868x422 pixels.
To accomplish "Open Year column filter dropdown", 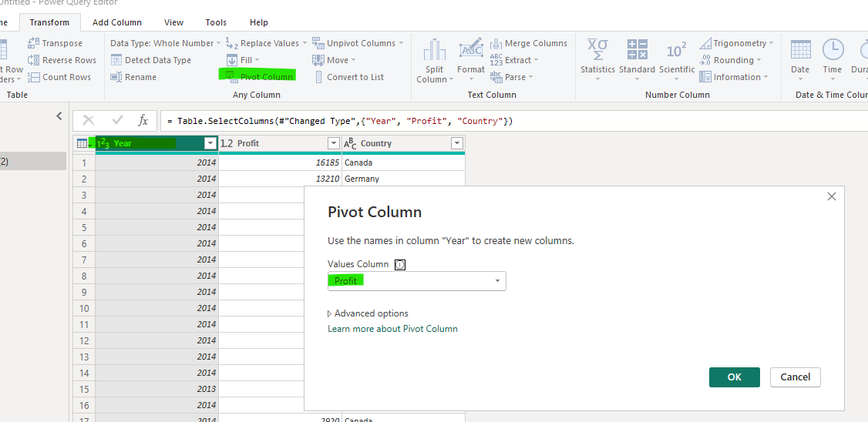I will click(x=210, y=143).
